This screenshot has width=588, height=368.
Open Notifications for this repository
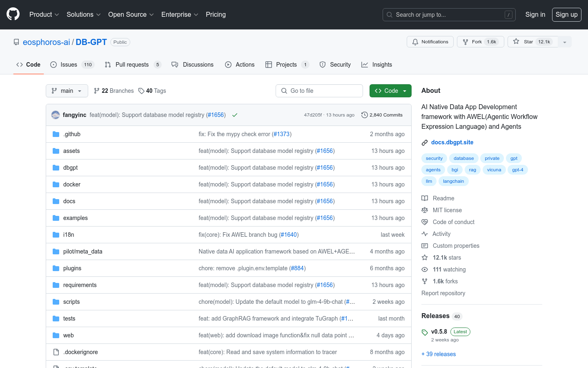pyautogui.click(x=430, y=42)
